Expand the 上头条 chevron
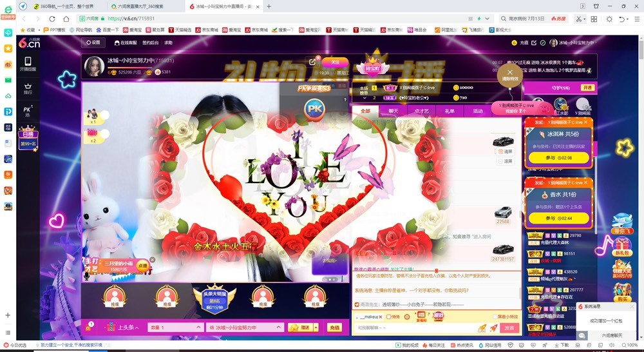 pos(137,328)
